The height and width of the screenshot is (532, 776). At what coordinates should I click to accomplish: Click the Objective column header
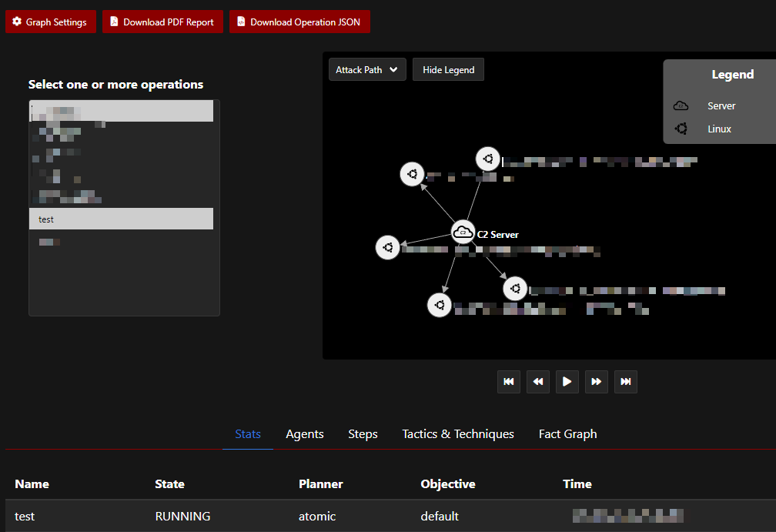(x=448, y=484)
